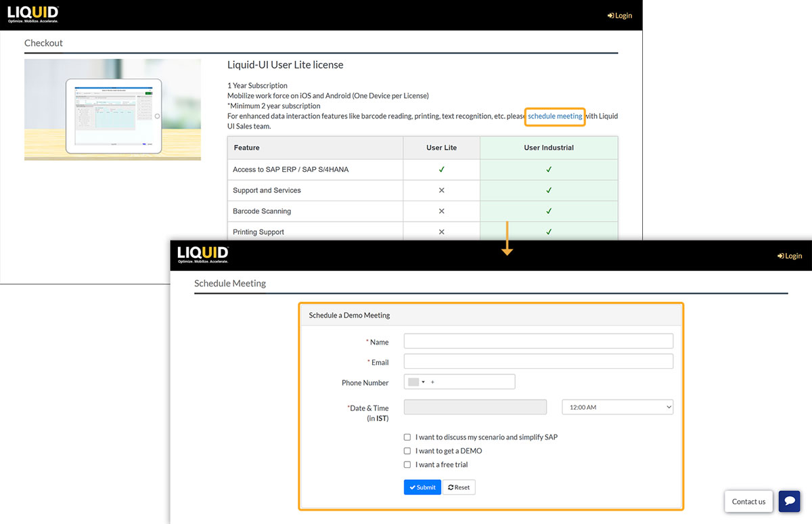Click the '1 Year Subscription' text

[257, 86]
